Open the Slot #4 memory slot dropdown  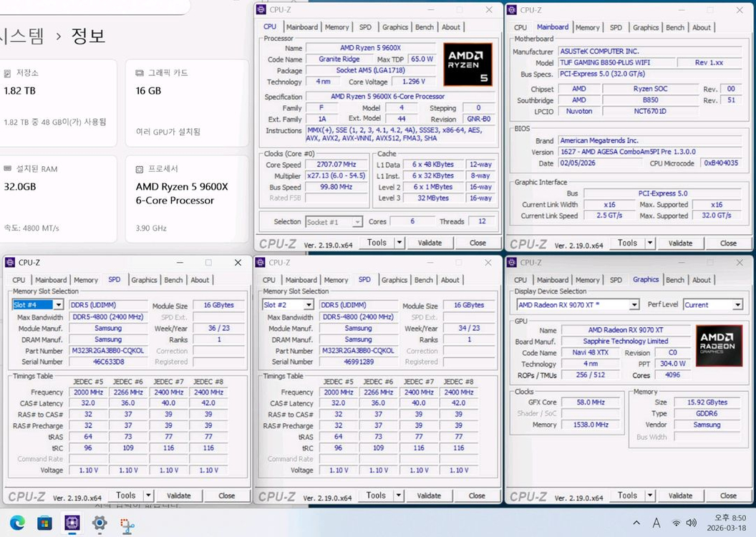(x=37, y=304)
